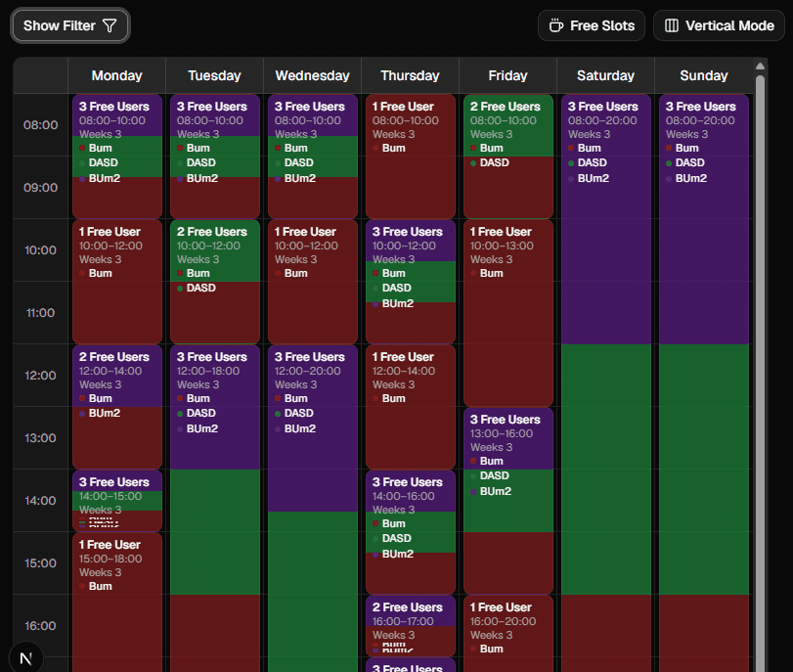Viewport: 793px width, 672px height.
Task: Open Tuesday 12:00–18:00 slot card
Action: 215,509
